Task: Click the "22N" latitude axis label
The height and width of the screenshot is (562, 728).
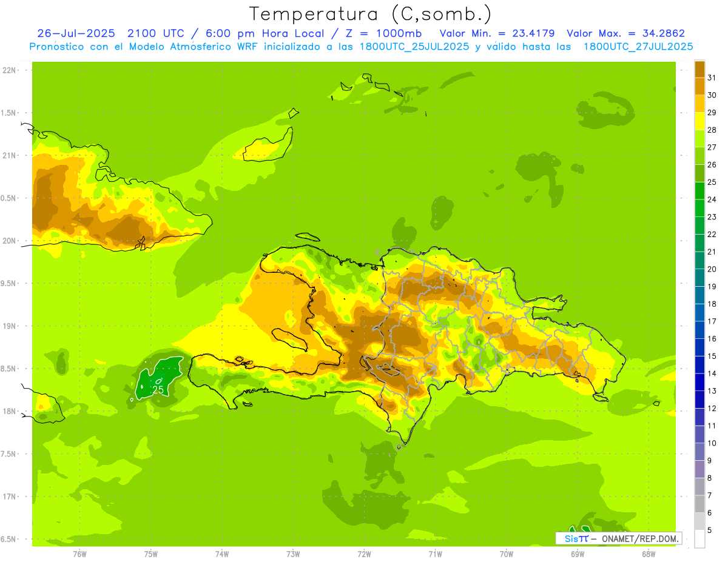Action: (x=8, y=70)
